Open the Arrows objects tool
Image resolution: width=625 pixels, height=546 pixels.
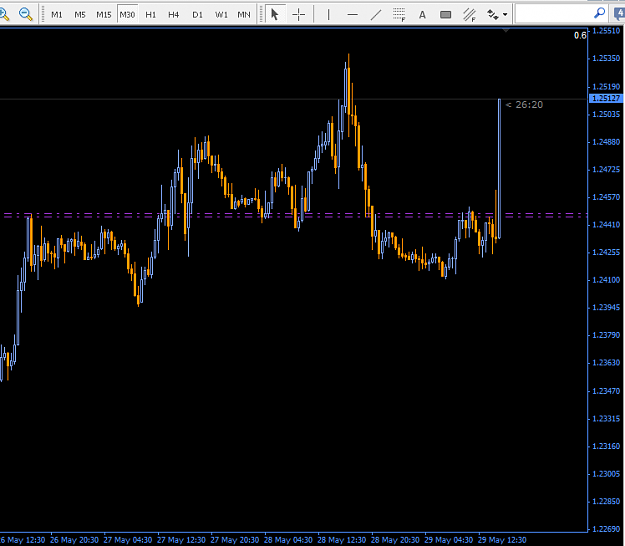(493, 15)
